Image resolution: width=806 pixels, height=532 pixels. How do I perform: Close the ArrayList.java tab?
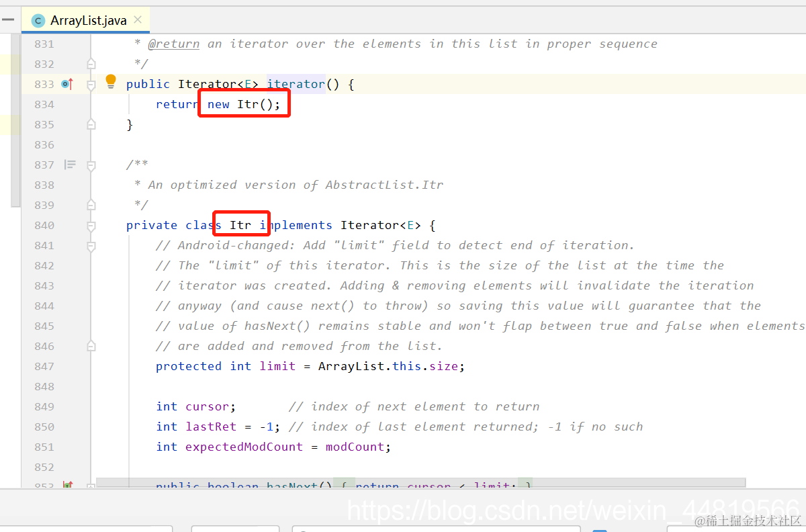coord(138,20)
